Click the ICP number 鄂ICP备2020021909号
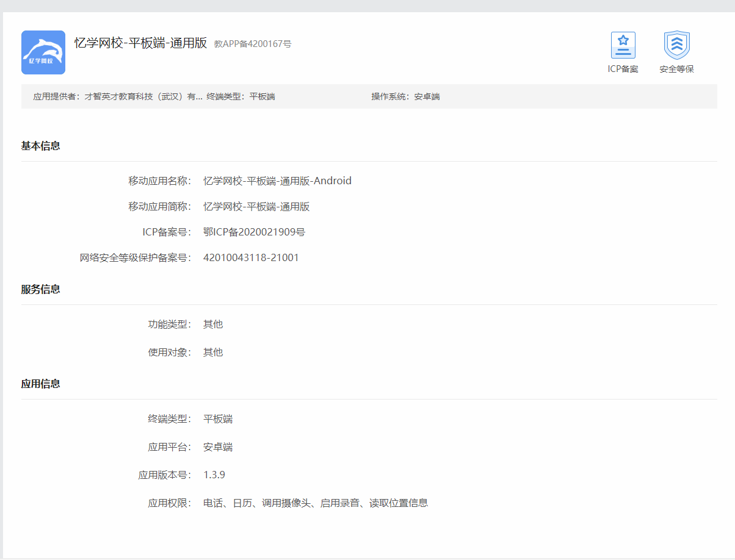 point(254,232)
